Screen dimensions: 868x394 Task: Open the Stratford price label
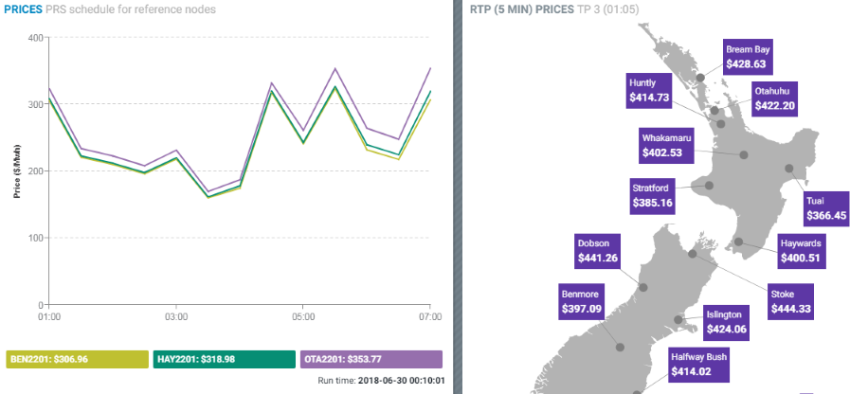654,195
